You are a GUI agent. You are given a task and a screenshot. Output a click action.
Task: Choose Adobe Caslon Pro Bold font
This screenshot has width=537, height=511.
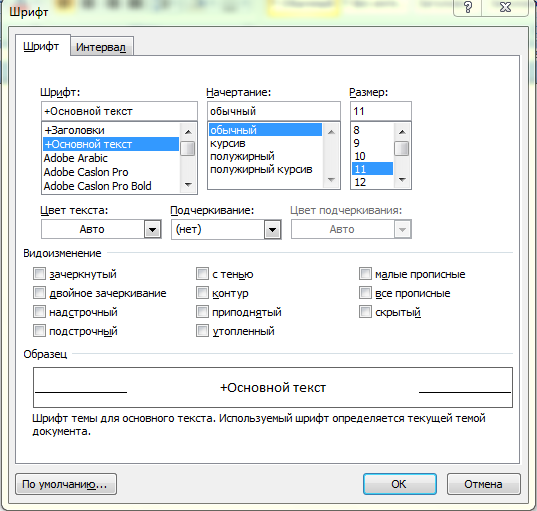point(111,186)
